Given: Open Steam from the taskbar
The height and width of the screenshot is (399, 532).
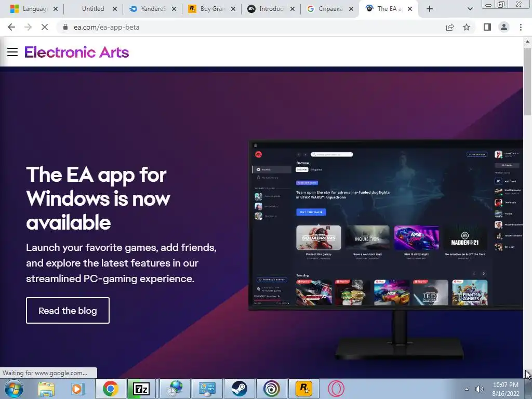Looking at the screenshot, I should tap(239, 389).
